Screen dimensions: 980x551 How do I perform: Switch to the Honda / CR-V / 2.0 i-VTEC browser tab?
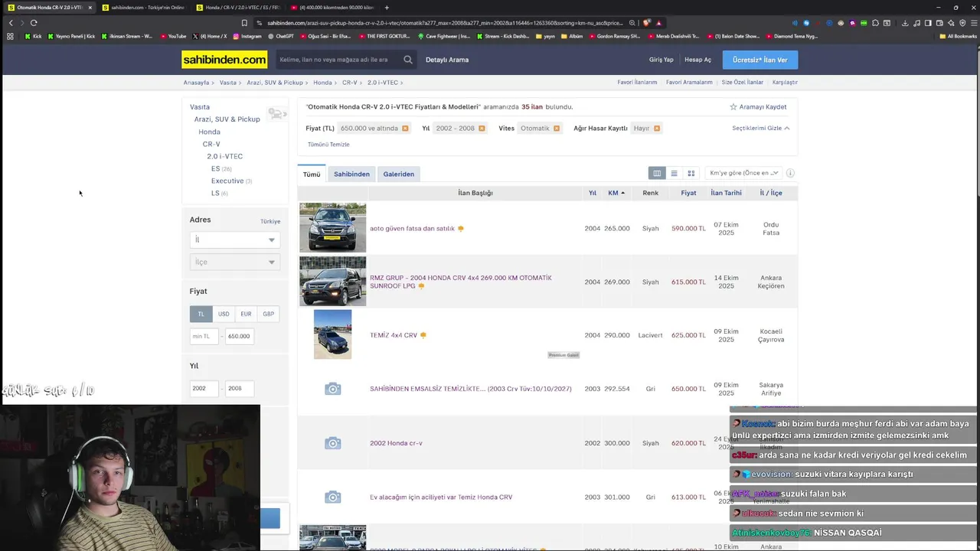pos(237,8)
